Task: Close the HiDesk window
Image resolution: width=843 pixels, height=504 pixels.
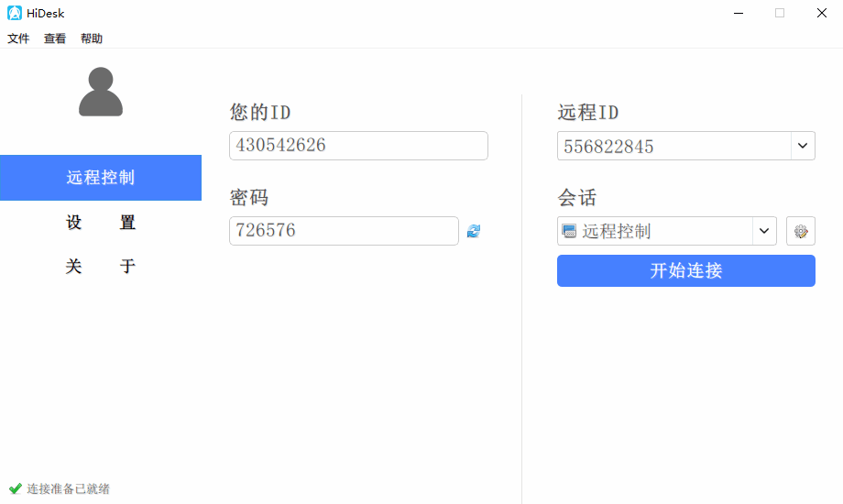Action: pos(822,13)
